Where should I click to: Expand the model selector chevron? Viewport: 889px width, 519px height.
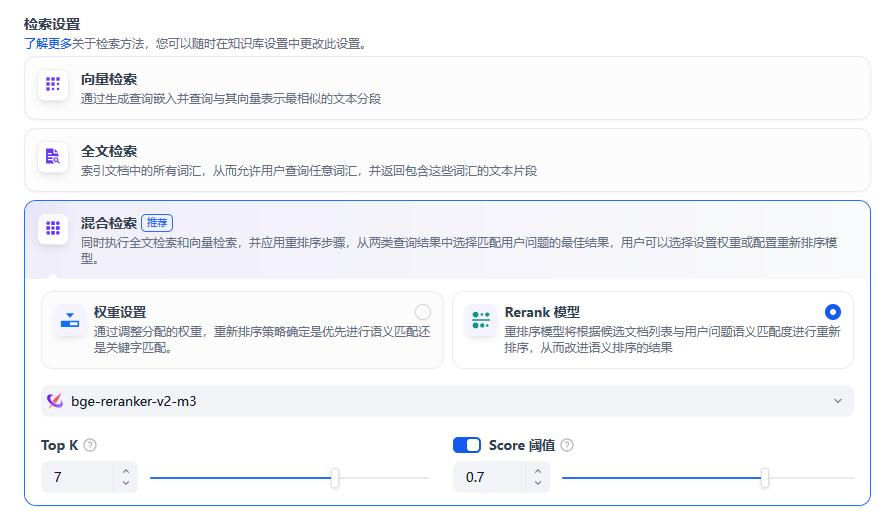(x=837, y=401)
